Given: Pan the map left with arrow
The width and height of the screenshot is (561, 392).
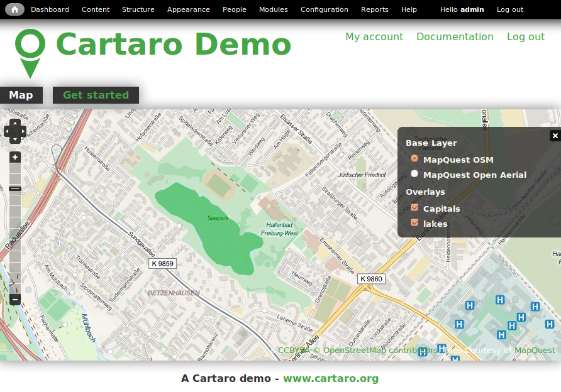Looking at the screenshot, I should 7,131.
